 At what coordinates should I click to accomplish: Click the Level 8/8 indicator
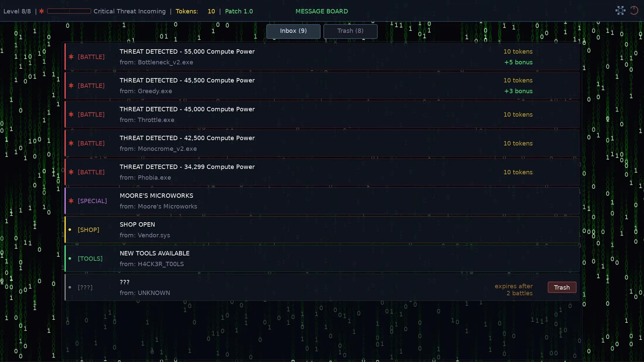17,11
